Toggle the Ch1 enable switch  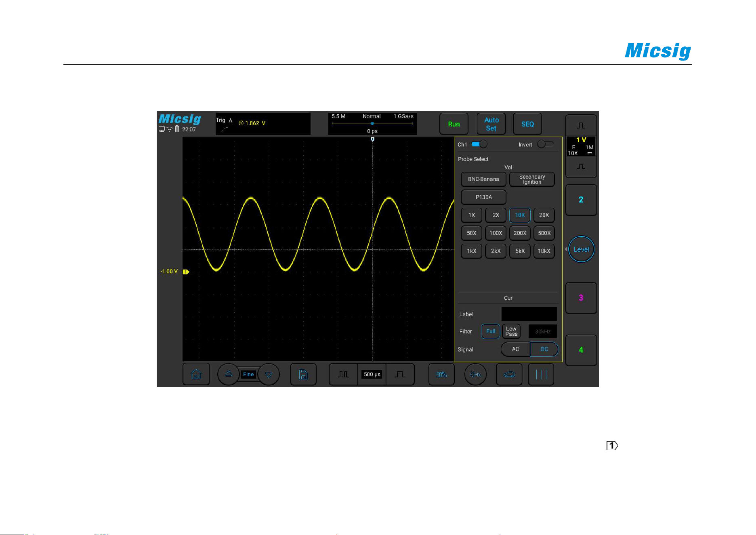click(479, 144)
